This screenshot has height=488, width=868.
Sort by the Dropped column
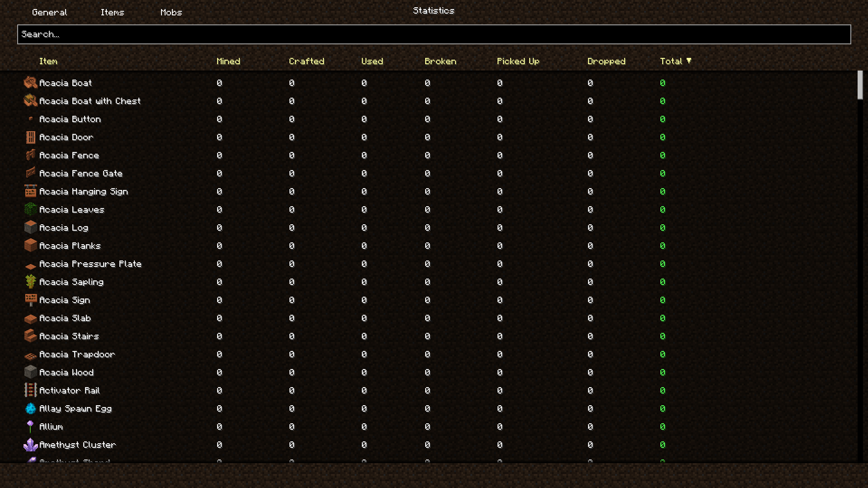click(606, 61)
